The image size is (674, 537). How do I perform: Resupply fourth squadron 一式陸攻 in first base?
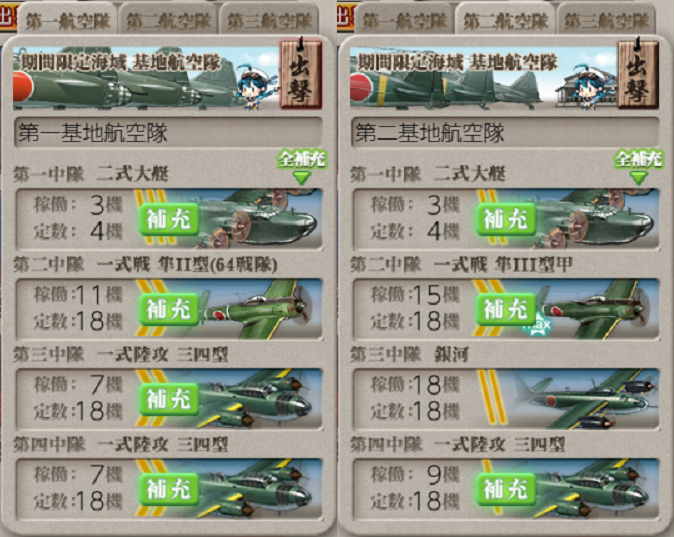click(168, 489)
